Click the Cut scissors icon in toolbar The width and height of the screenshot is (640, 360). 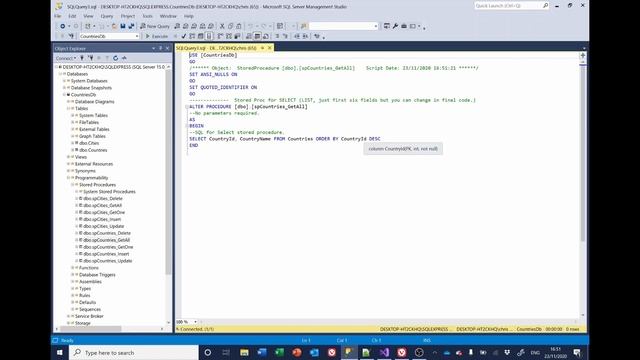[222, 26]
